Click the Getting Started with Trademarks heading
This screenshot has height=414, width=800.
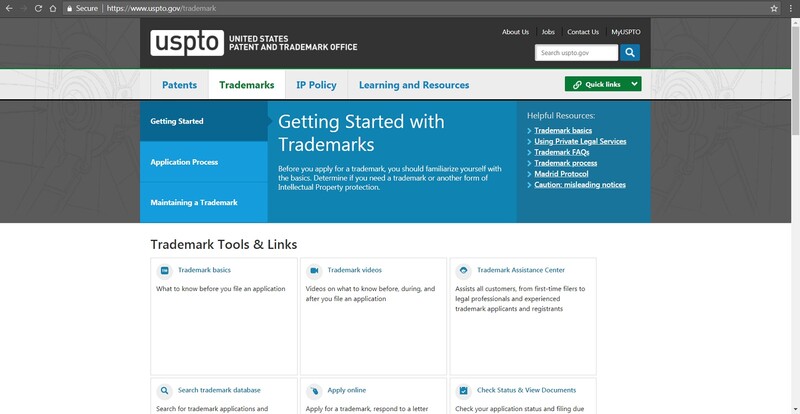361,133
